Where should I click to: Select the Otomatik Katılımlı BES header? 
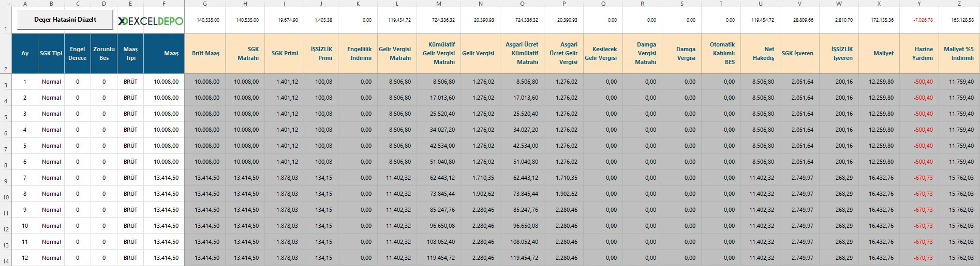click(721, 53)
